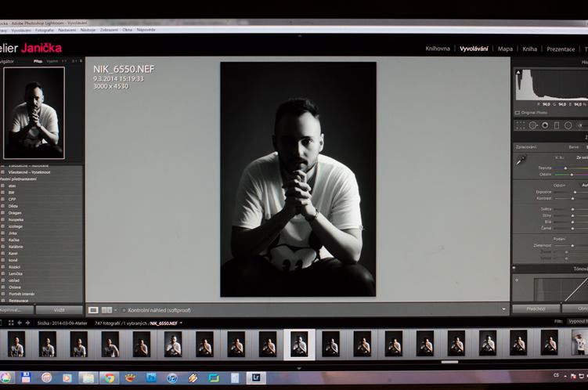
Task: Open Before/After view options dropdown
Action: click(x=115, y=310)
